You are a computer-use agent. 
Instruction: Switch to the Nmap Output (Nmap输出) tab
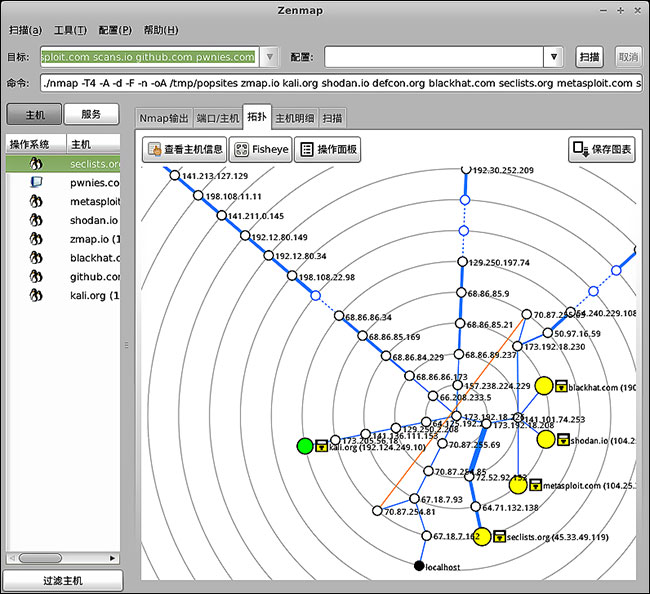164,119
